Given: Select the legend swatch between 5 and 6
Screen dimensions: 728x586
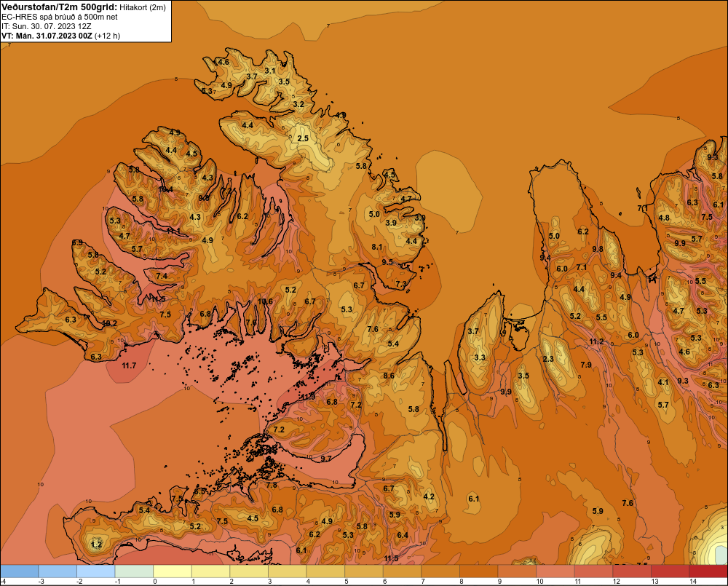Looking at the screenshot, I should 364,571.
